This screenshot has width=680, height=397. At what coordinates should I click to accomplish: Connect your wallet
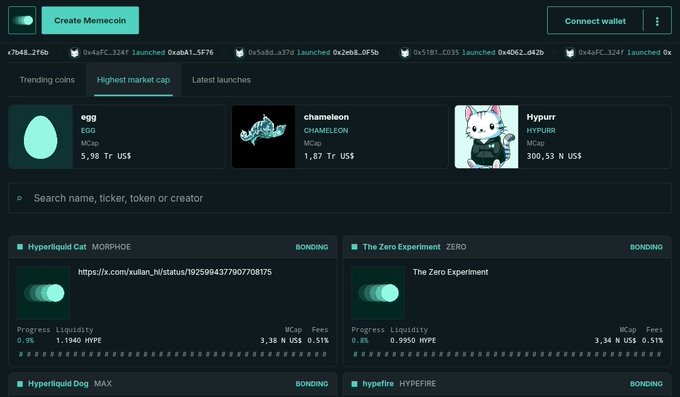pos(595,21)
